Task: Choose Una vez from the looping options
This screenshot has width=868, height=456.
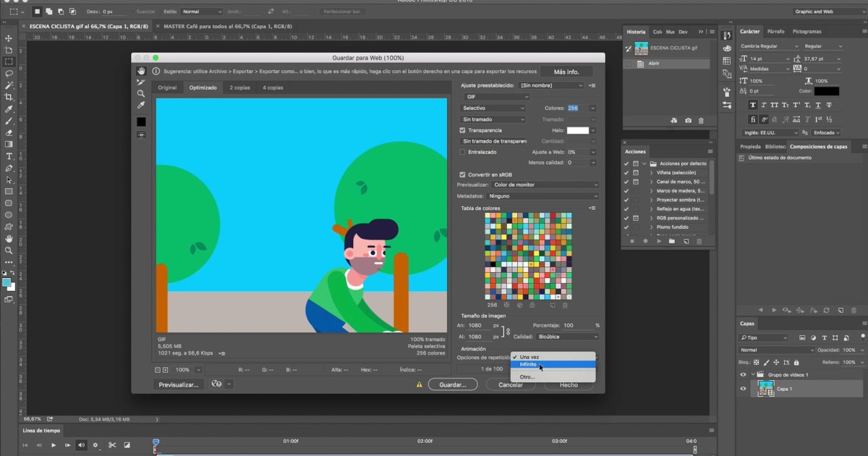Action: click(553, 357)
